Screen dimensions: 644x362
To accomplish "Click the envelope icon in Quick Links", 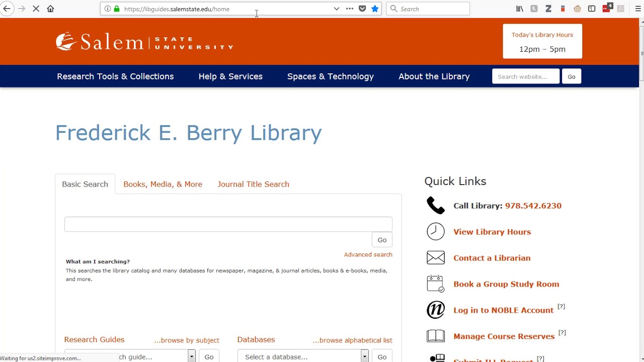I will (x=436, y=258).
